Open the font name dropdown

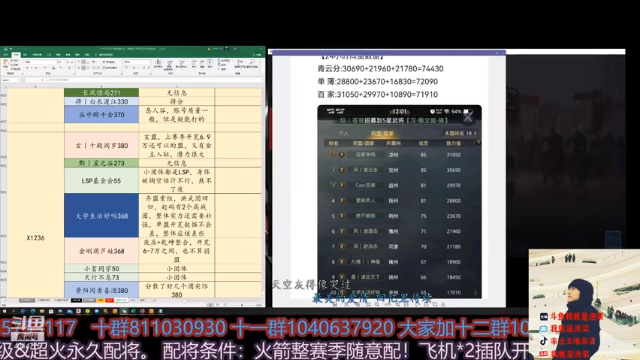56,62
